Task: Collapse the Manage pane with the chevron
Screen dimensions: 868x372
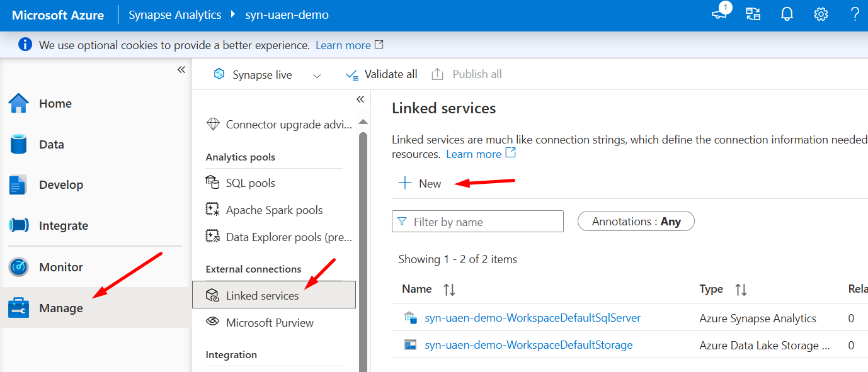Action: tap(360, 99)
